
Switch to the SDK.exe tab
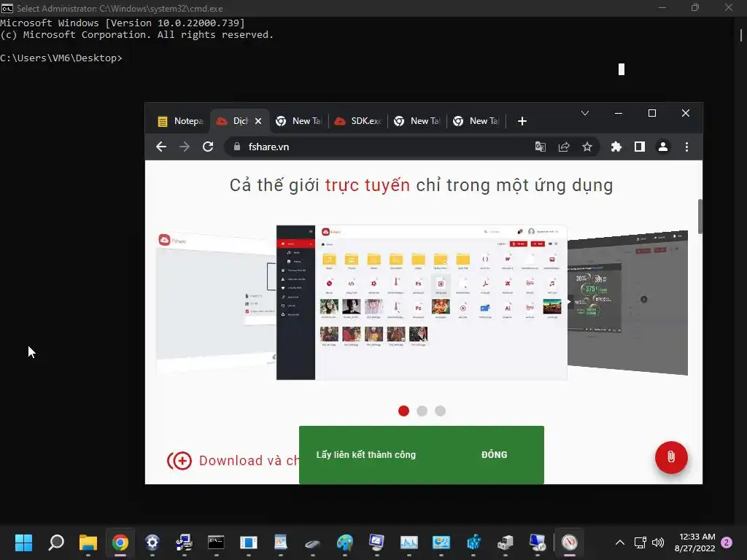[x=357, y=121]
